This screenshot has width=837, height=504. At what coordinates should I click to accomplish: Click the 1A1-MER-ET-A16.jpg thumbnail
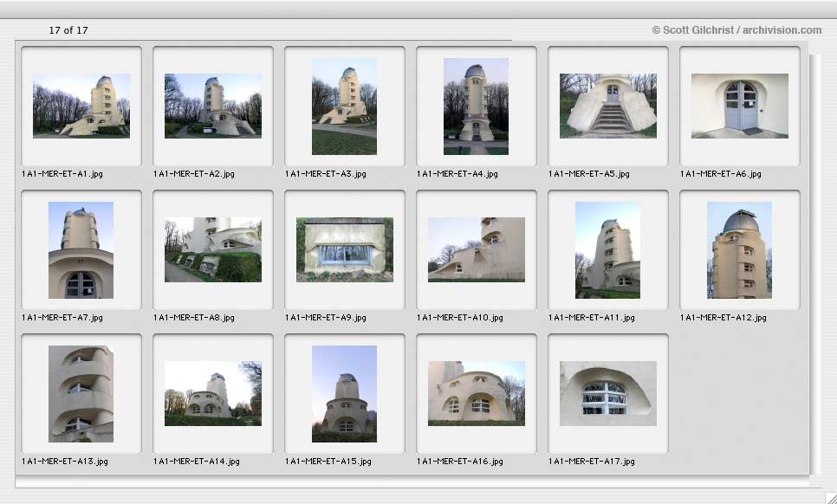[477, 394]
